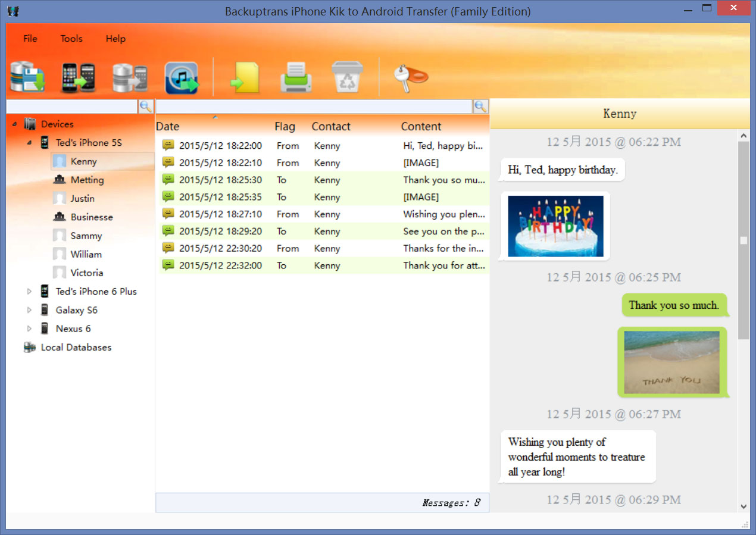Click the backup to local database toolbar icon
Screen dimensions: 756x535
tap(27, 77)
